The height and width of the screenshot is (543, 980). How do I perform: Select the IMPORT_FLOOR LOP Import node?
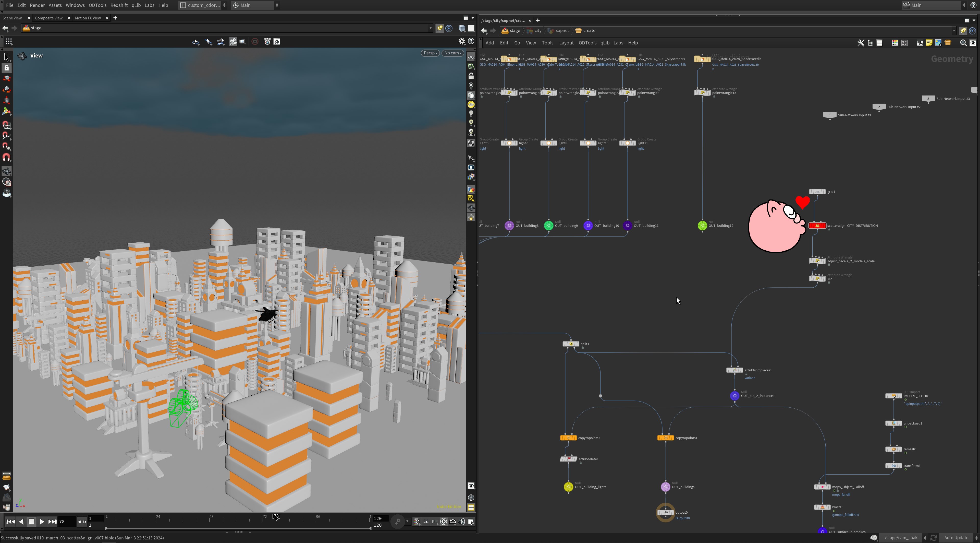[894, 396]
